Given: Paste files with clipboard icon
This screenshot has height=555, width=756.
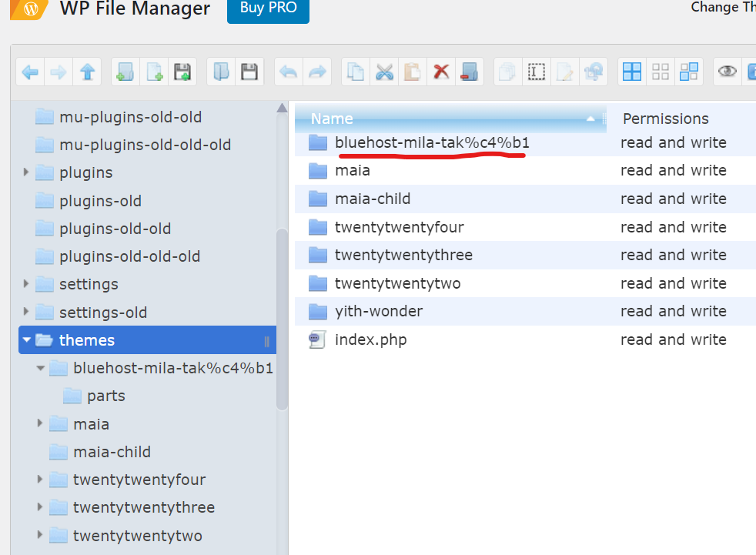Looking at the screenshot, I should pos(412,72).
